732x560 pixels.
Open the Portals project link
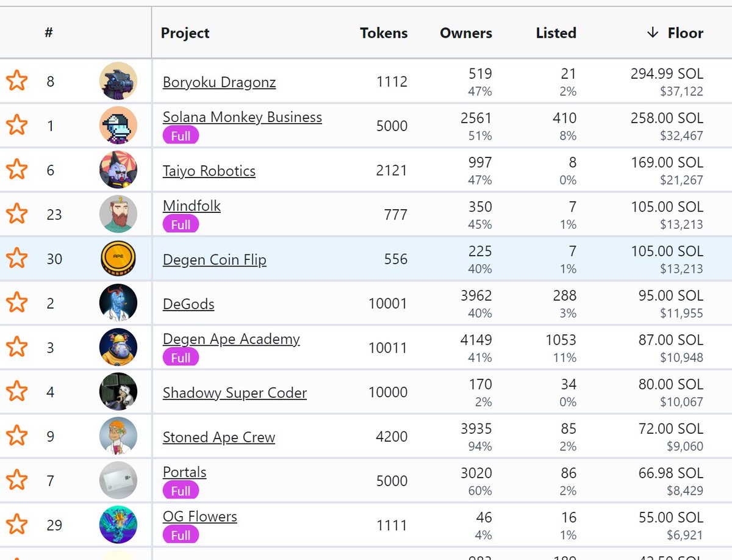click(184, 472)
